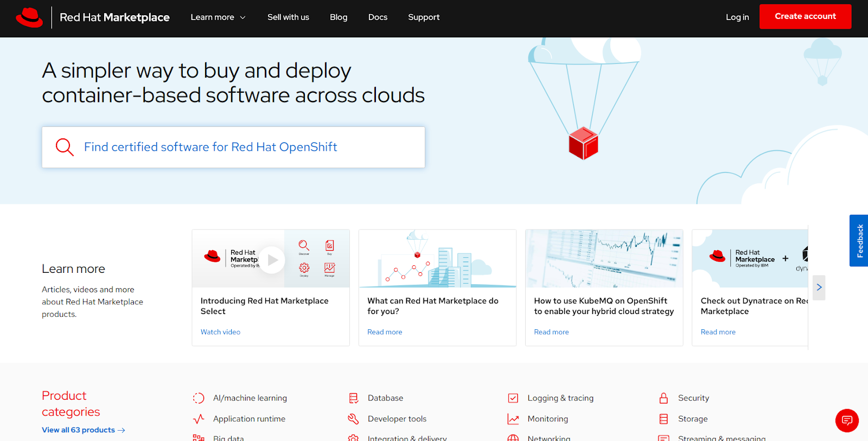Open the Feedback side tab

coord(859,241)
